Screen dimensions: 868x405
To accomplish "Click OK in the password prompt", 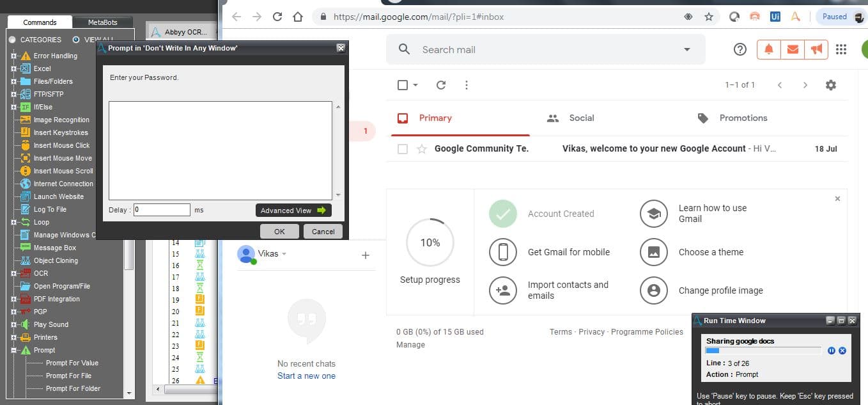I will click(279, 232).
